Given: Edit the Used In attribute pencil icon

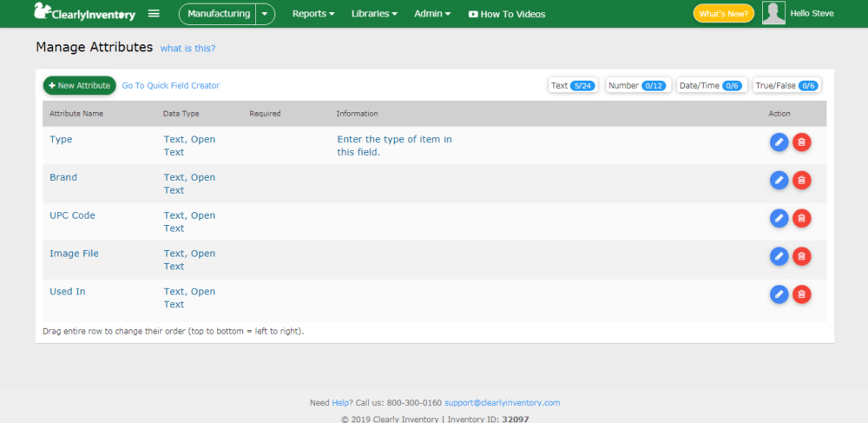Looking at the screenshot, I should pyautogui.click(x=779, y=294).
